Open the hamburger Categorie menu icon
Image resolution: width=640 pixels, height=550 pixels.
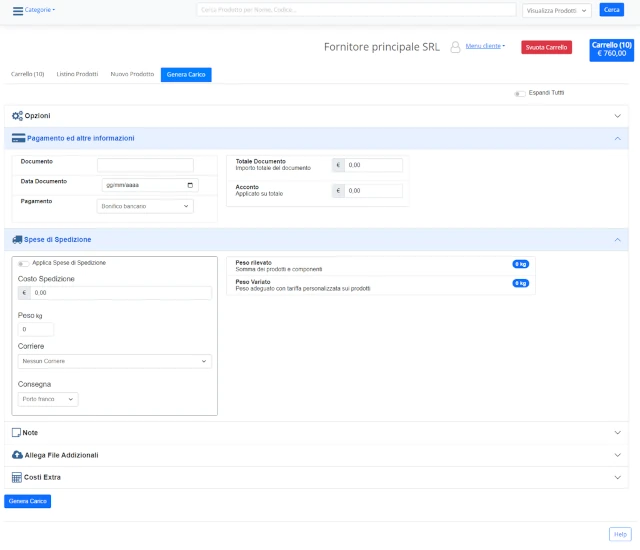(x=18, y=11)
